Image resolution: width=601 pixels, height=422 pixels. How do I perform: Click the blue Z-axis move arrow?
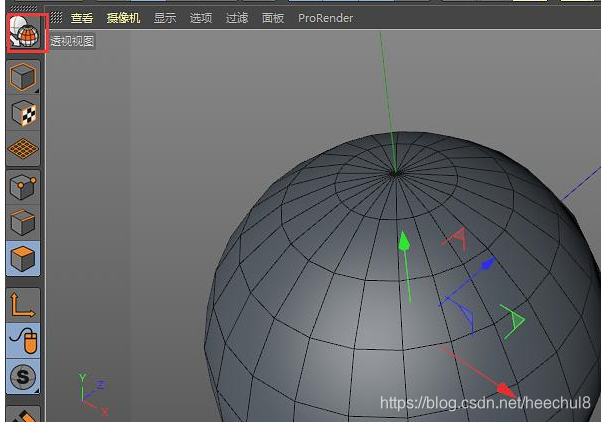488,264
